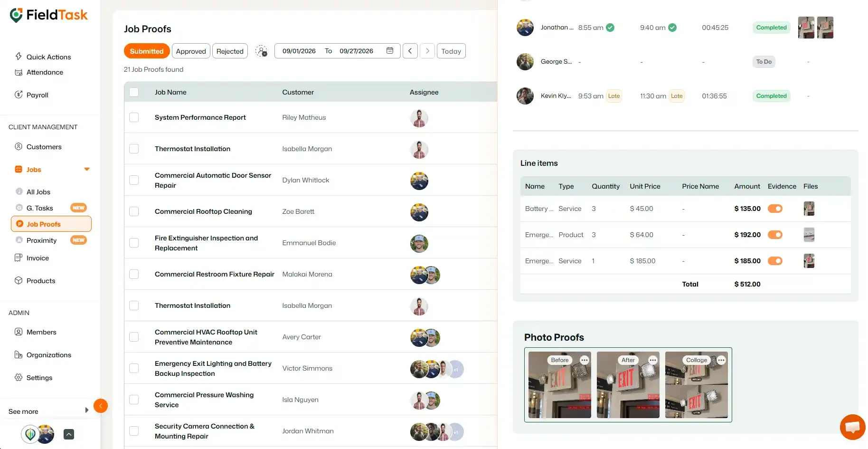Click the profile avatar at bottom left
Image resolution: width=868 pixels, height=449 pixels.
coord(46,434)
